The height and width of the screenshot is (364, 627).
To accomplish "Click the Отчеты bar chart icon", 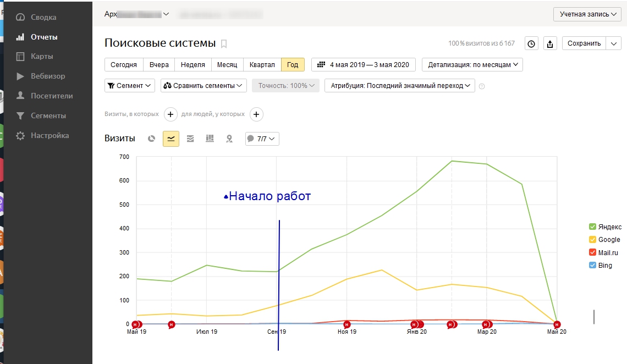I will pos(20,37).
